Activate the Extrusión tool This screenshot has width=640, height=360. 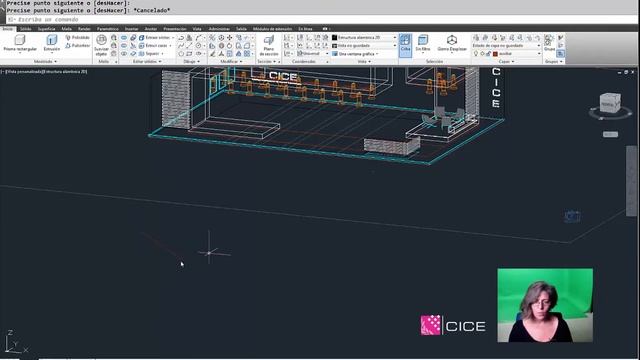(x=52, y=43)
